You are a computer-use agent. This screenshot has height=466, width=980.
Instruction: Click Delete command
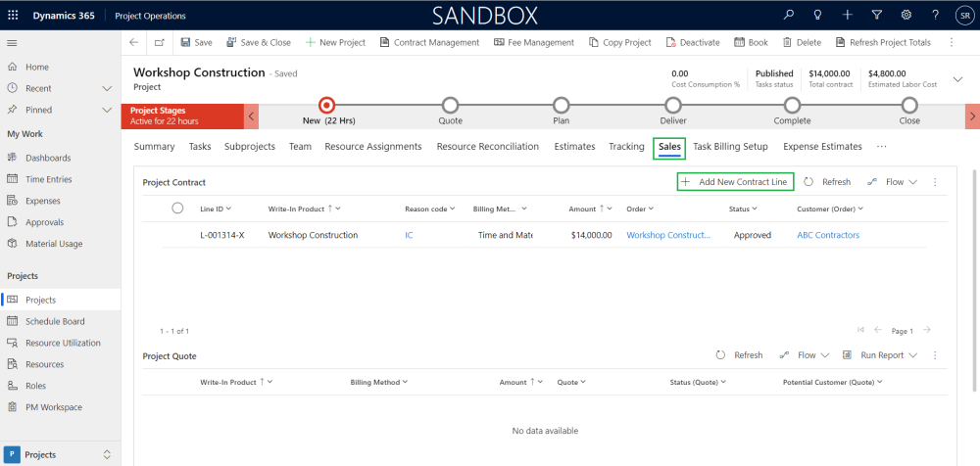pos(802,42)
